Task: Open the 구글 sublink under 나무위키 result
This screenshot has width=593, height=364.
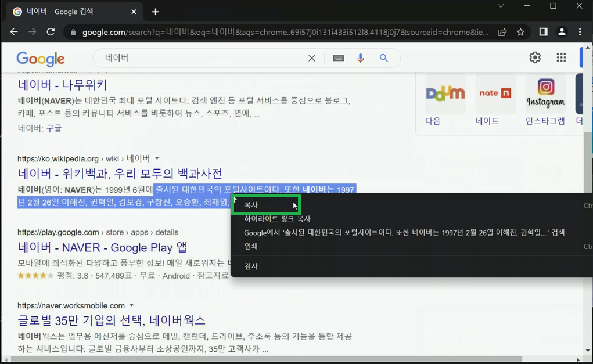Action: [53, 128]
